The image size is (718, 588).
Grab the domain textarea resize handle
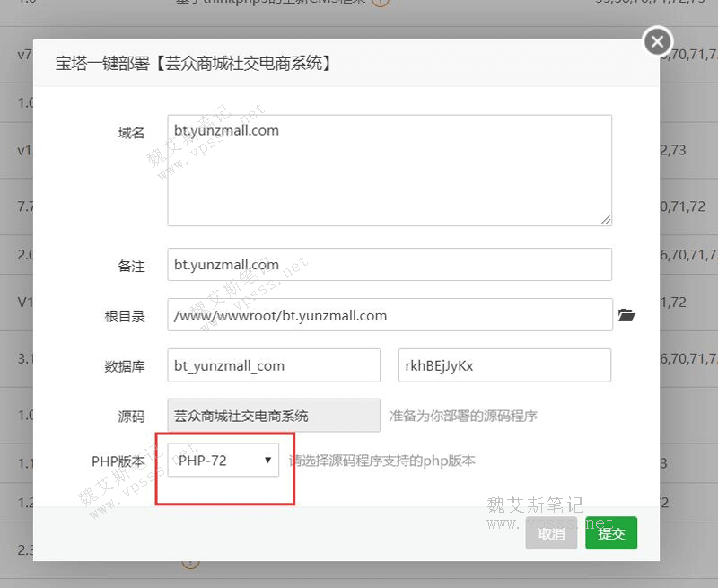click(606, 218)
